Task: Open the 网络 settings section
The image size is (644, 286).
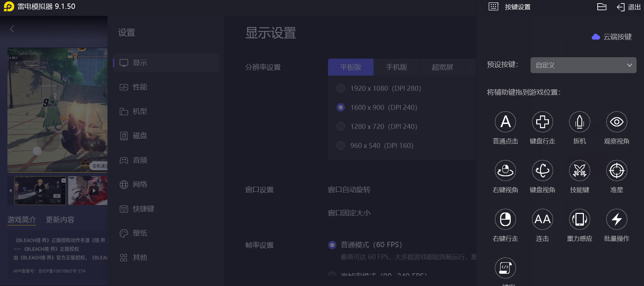Action: (166, 184)
